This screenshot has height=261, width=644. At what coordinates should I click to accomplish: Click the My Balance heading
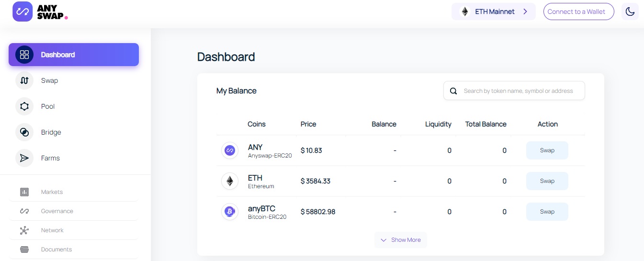pos(237,91)
